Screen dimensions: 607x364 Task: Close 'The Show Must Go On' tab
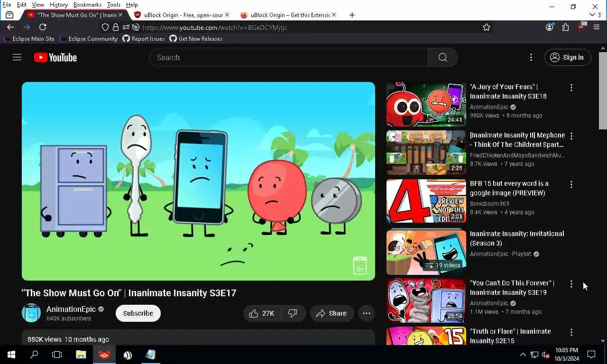(x=120, y=15)
